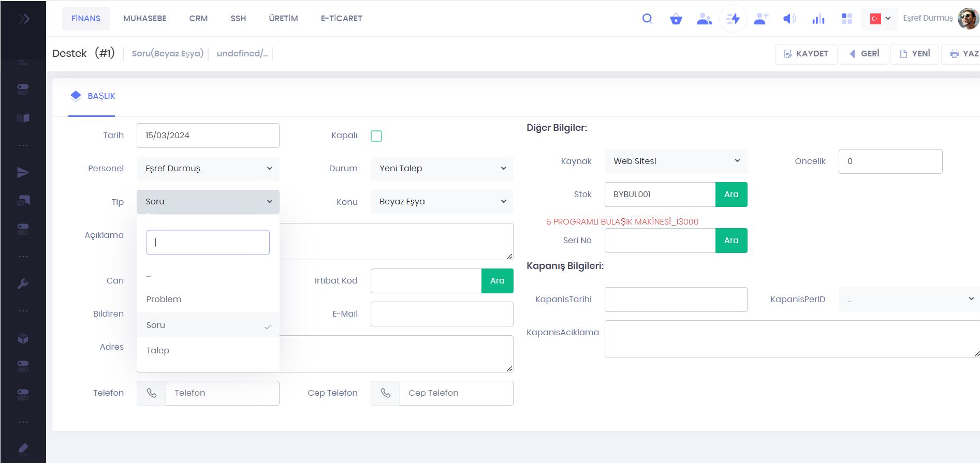Expand sidebar with double chevron icon
Image resolution: width=980 pixels, height=463 pixels.
pyautogui.click(x=24, y=19)
